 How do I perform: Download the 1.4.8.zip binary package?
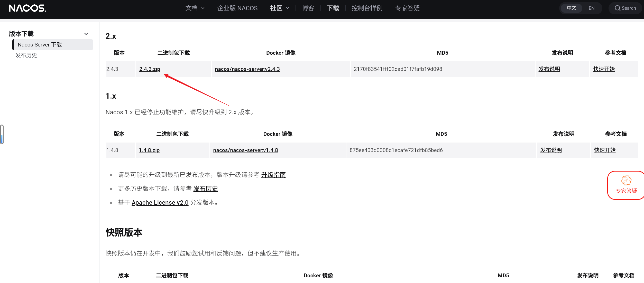tap(149, 150)
